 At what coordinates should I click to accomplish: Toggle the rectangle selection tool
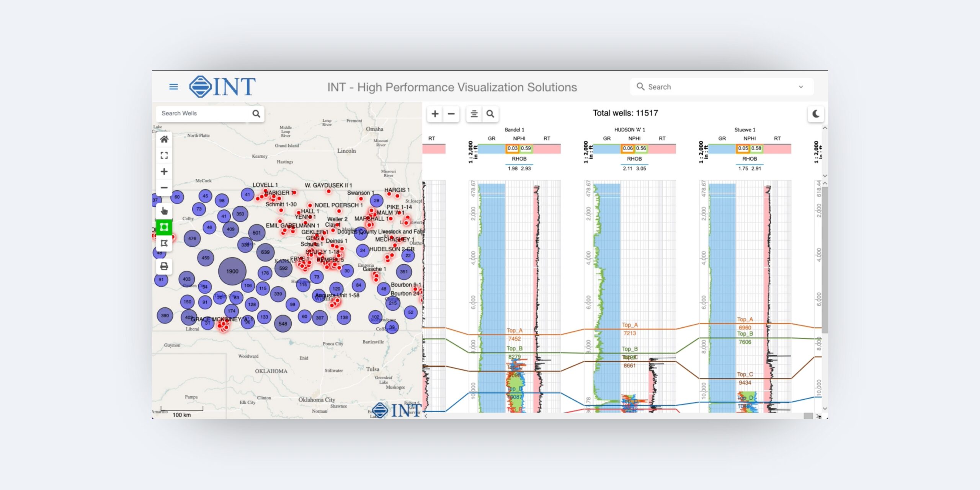(x=164, y=227)
